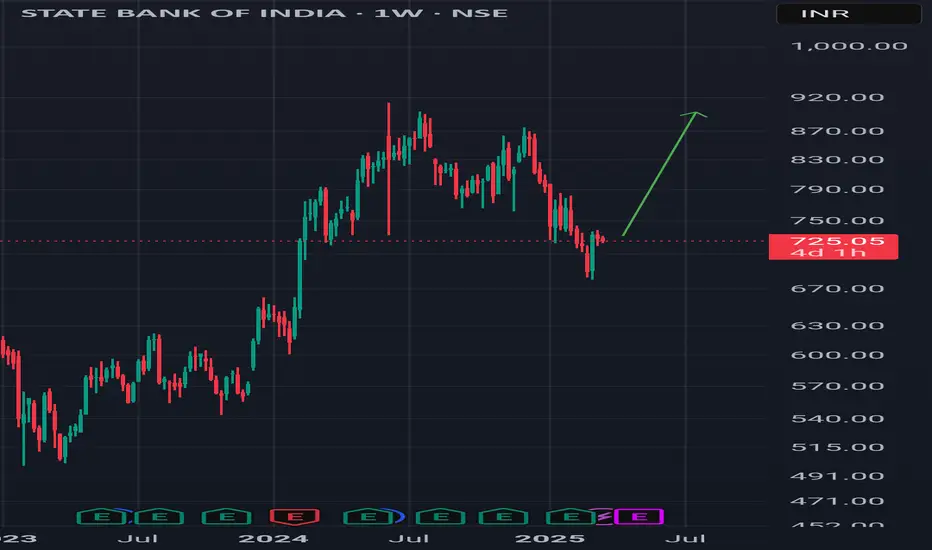
Task: Click the pink lightning marker beside purple E
Action: click(604, 517)
